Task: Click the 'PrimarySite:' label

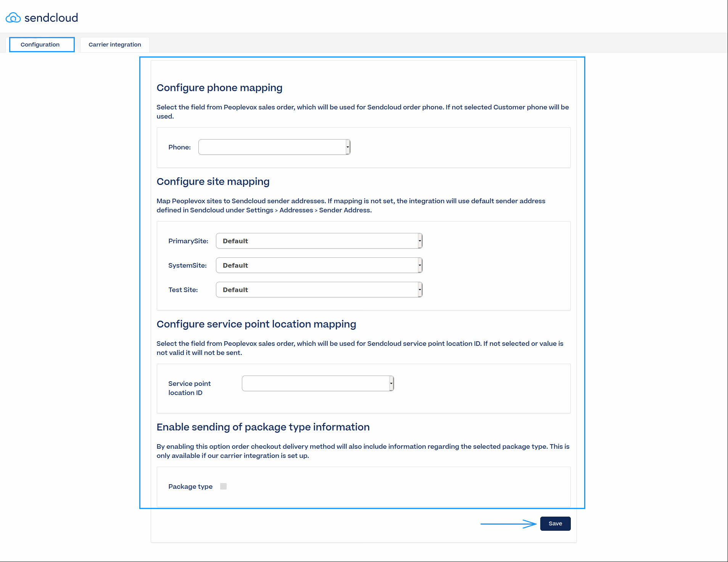Action: point(188,241)
